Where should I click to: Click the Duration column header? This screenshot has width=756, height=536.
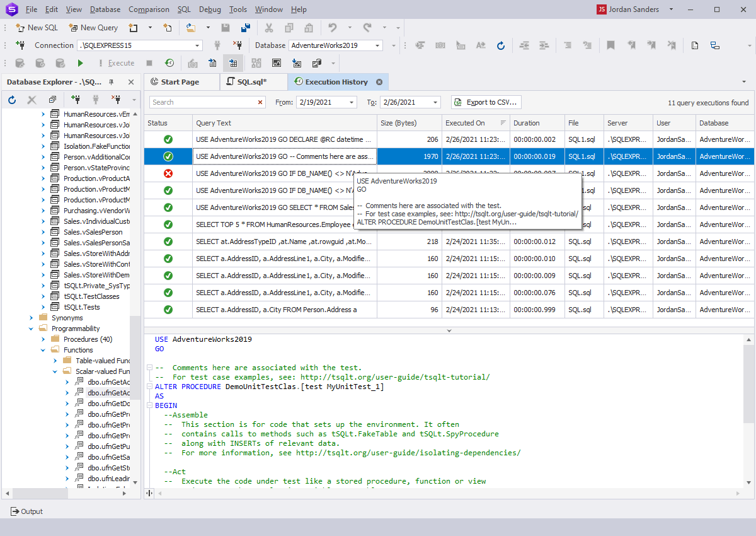(x=537, y=123)
